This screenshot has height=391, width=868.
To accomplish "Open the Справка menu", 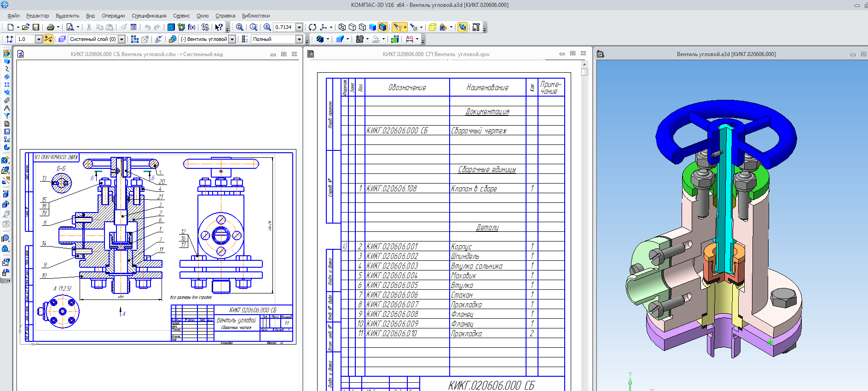I will pos(225,16).
